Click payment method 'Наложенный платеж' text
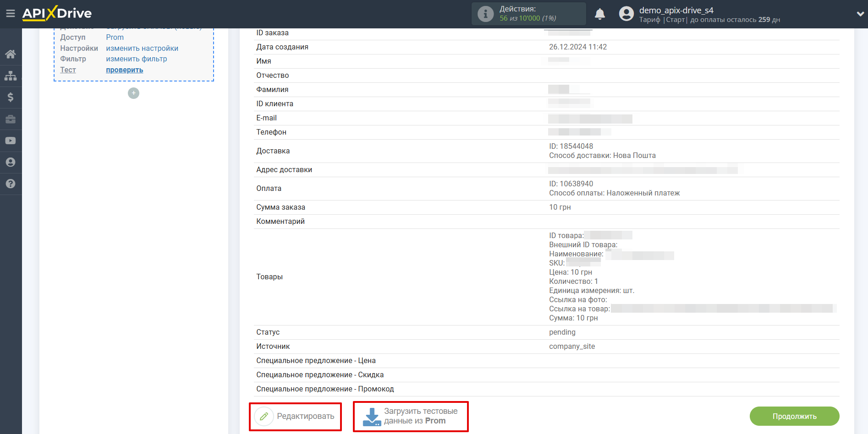 (643, 193)
